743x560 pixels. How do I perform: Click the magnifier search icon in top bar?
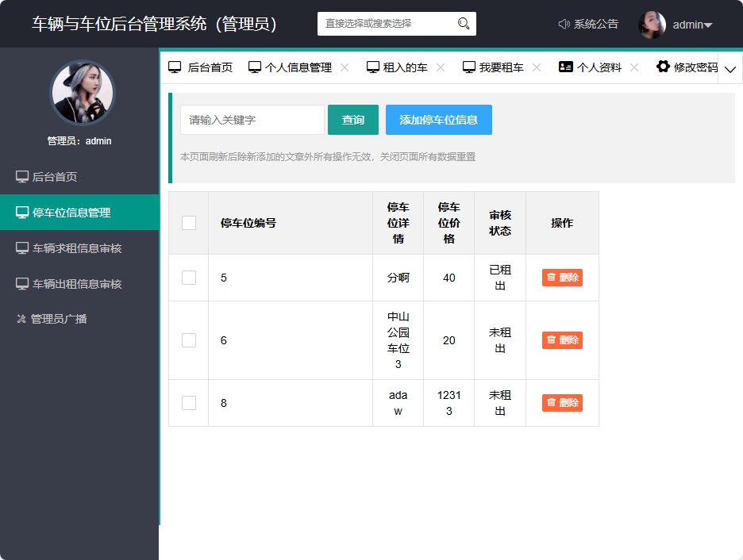point(463,24)
